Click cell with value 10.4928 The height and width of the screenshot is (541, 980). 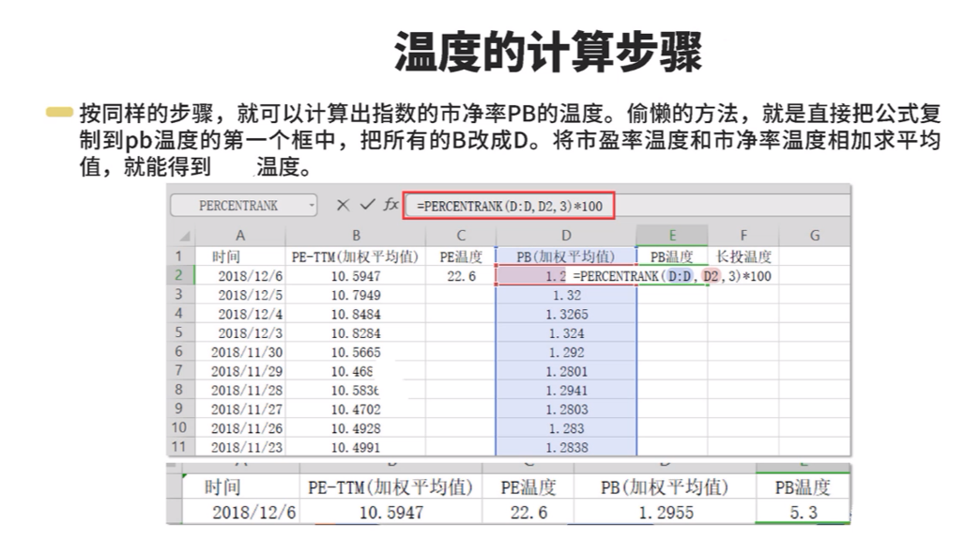356,428
